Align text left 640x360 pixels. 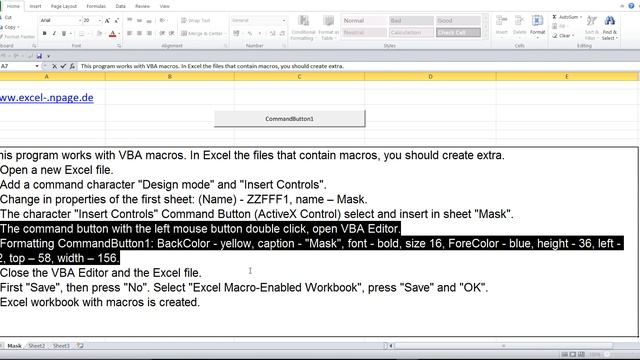129,33
